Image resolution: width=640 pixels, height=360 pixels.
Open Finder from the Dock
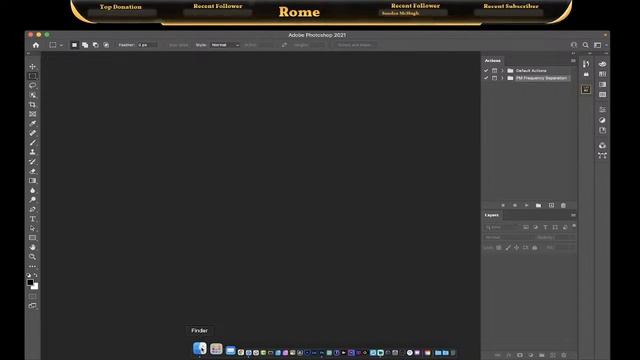pyautogui.click(x=200, y=348)
